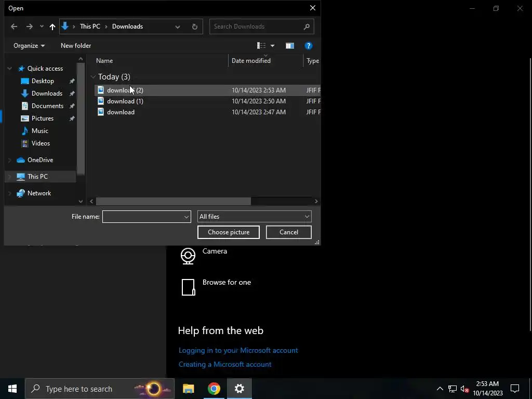
Task: Open Videos in the sidebar
Action: (41, 143)
